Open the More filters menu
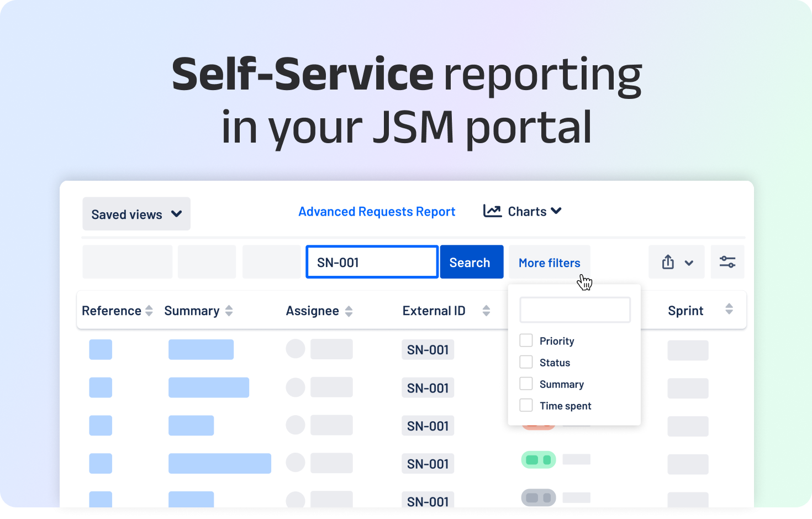Image resolution: width=812 pixels, height=519 pixels. pyautogui.click(x=549, y=263)
